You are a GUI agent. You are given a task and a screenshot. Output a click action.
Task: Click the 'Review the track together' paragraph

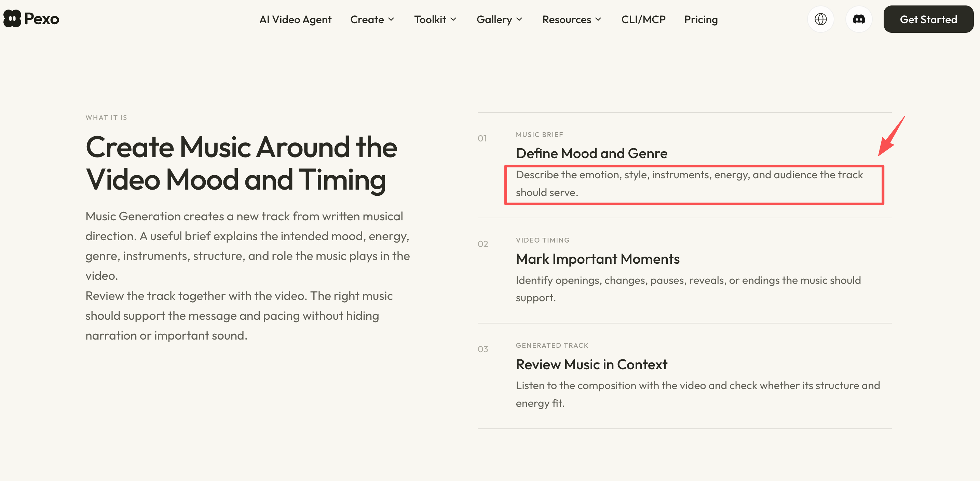pyautogui.click(x=239, y=316)
